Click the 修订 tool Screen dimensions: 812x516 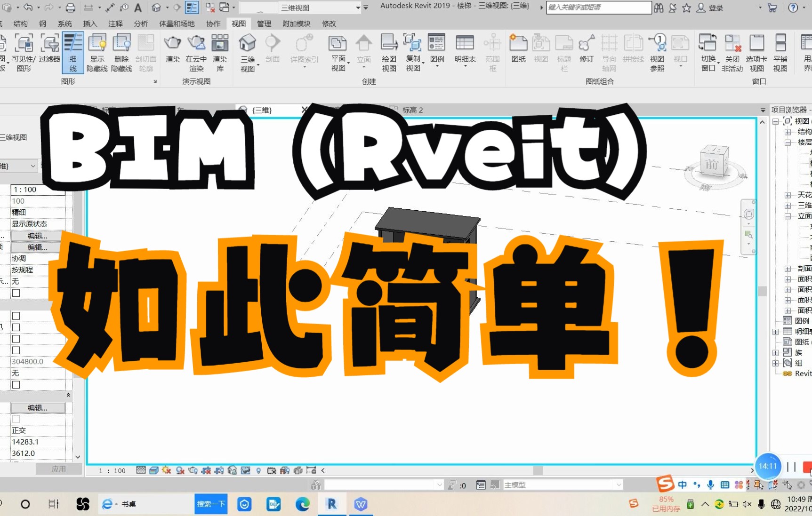pyautogui.click(x=587, y=49)
